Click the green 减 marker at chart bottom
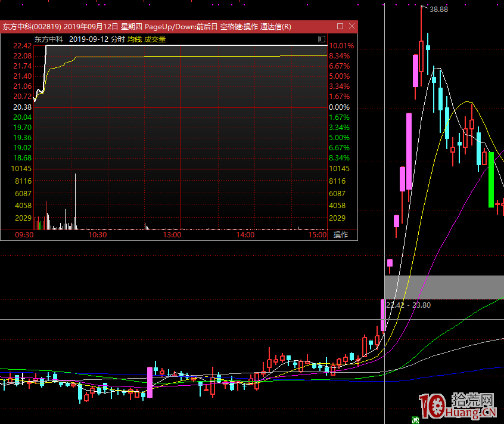Screen dimensions: 504x424 tap(415, 420)
